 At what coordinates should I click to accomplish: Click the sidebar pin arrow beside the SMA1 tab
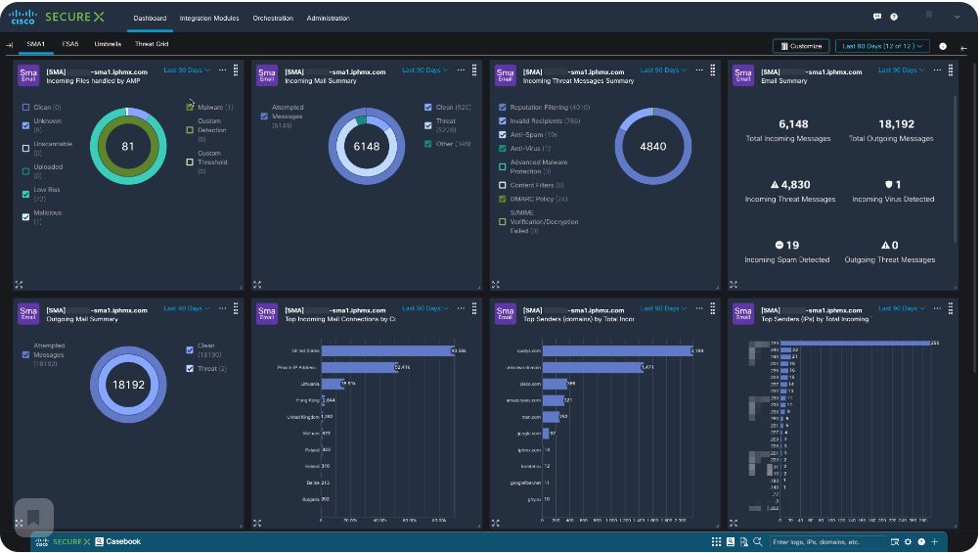pyautogui.click(x=10, y=44)
